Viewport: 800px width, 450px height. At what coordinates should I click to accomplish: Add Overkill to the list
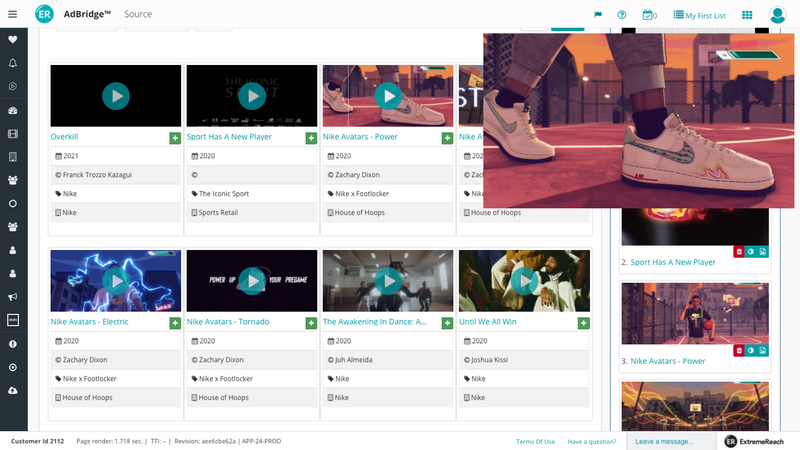point(175,138)
